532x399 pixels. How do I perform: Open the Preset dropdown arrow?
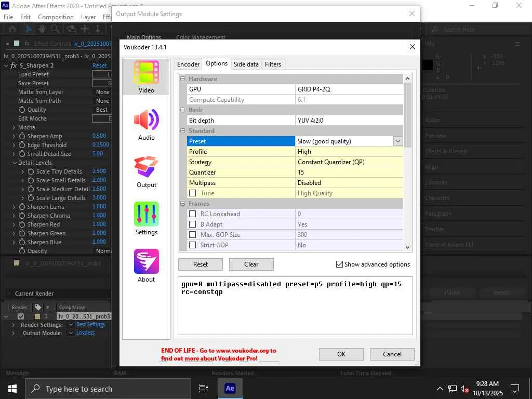click(x=397, y=141)
